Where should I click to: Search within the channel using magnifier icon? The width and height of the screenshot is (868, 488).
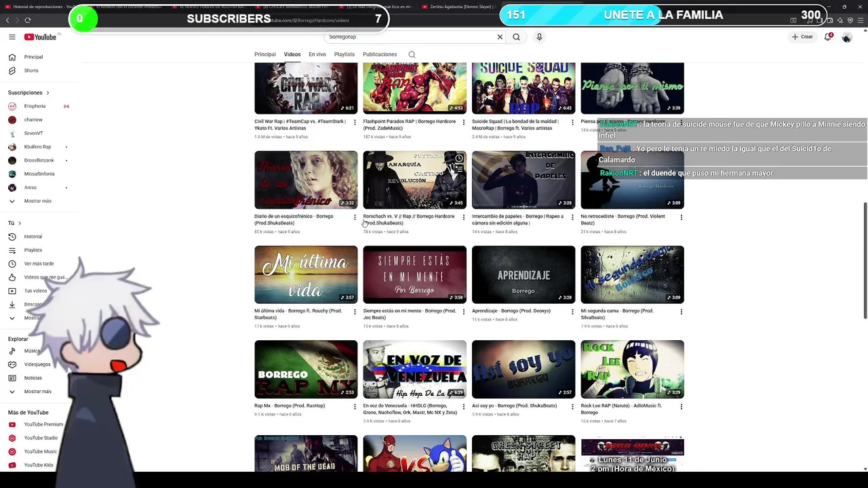point(412,54)
